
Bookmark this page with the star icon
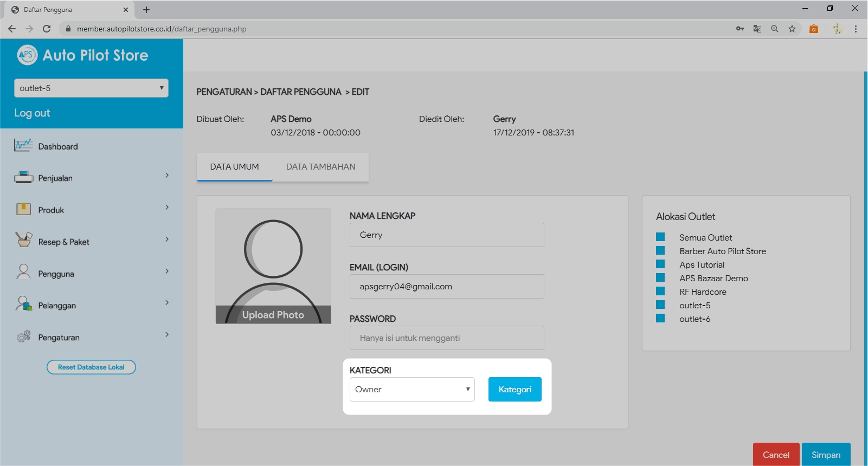coord(792,29)
